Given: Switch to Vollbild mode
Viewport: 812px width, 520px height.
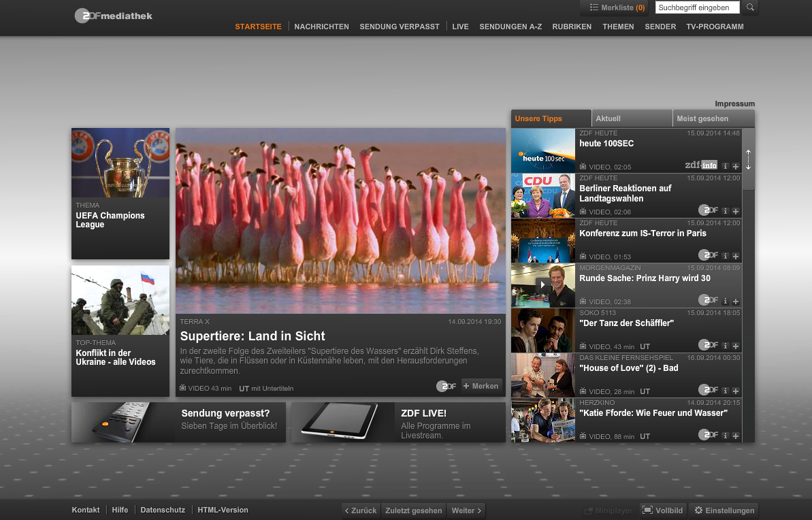Looking at the screenshot, I should (x=663, y=510).
